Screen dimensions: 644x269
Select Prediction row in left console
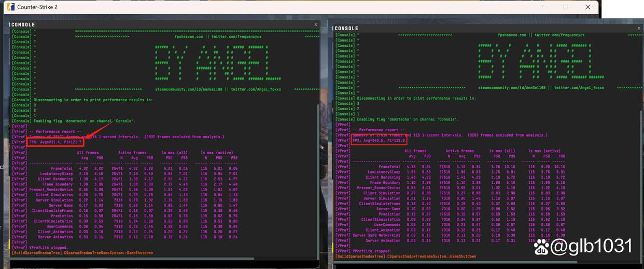tap(124, 216)
